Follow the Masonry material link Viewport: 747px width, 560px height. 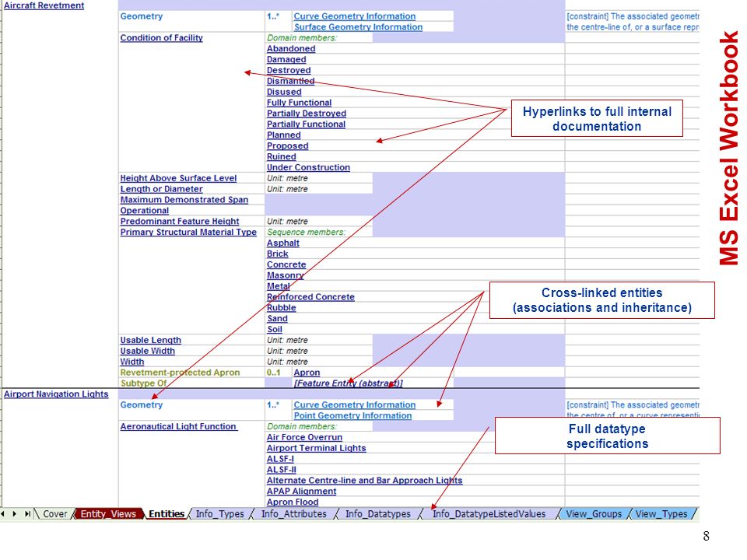tap(285, 275)
